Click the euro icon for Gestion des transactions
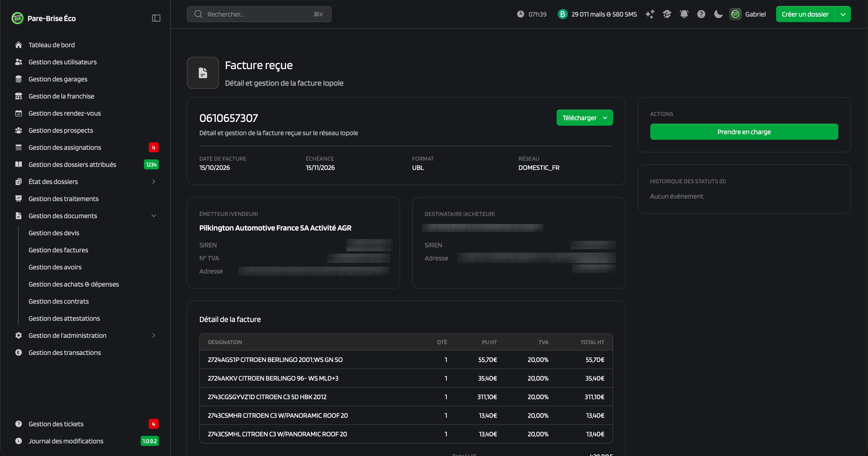The image size is (868, 456). coord(19,352)
